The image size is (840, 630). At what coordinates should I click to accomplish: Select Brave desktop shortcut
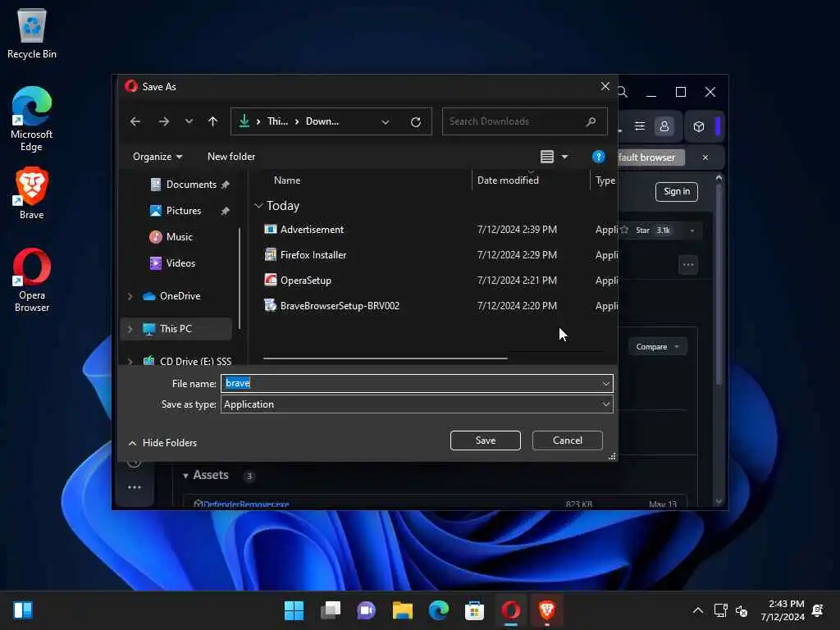click(x=32, y=194)
